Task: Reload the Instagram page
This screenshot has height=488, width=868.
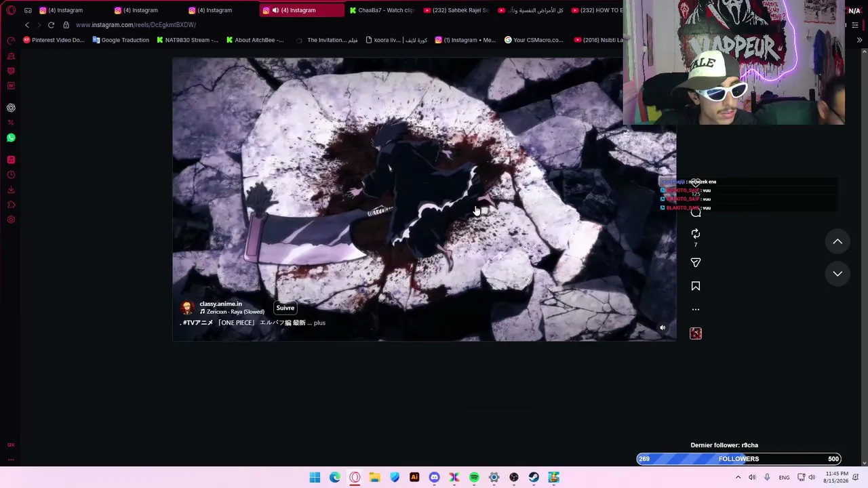Action: 51,25
